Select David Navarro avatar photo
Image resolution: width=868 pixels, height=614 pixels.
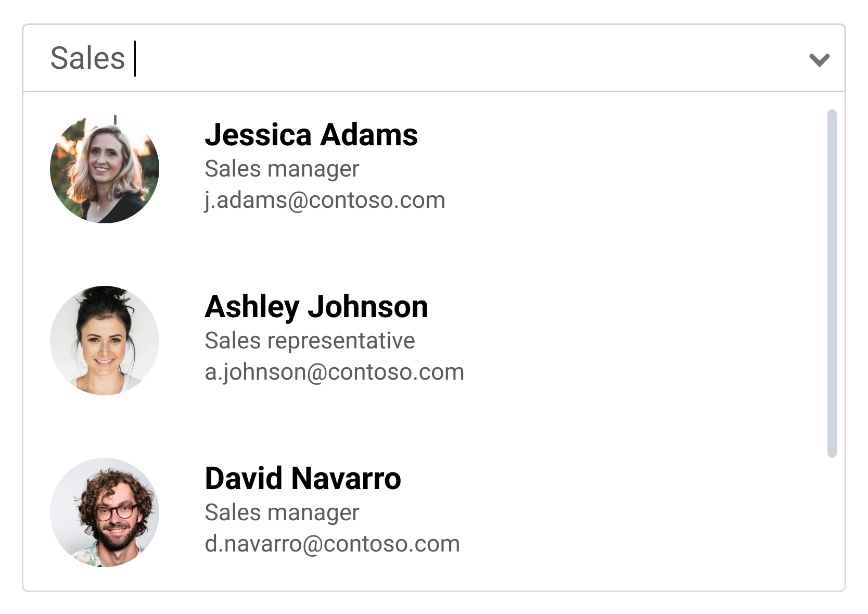click(105, 512)
